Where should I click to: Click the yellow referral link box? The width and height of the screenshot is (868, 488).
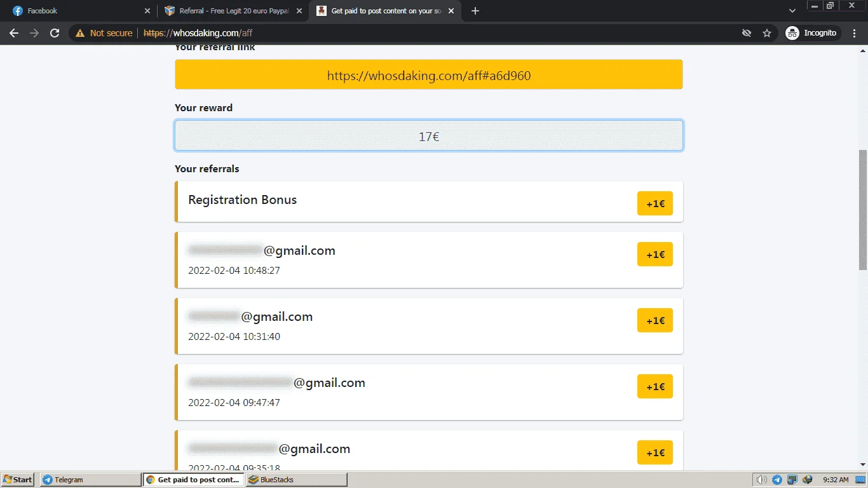[x=429, y=75]
